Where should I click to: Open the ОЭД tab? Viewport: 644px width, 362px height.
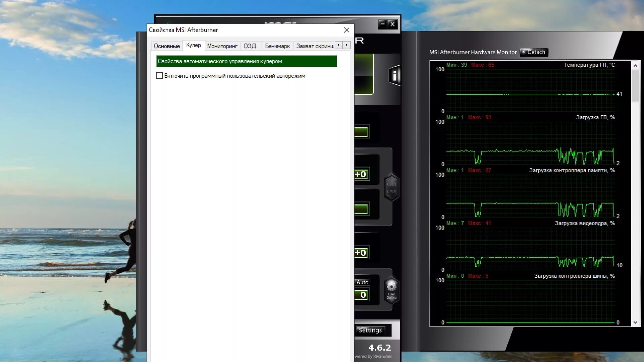pos(250,46)
